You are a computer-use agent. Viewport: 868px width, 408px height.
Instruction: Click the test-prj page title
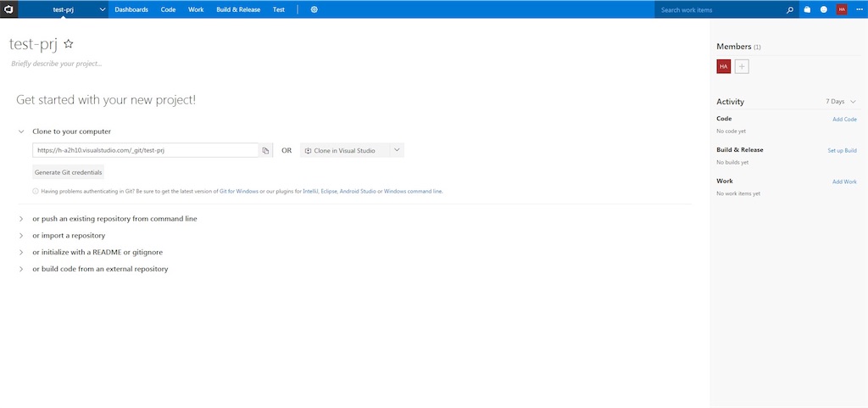33,44
